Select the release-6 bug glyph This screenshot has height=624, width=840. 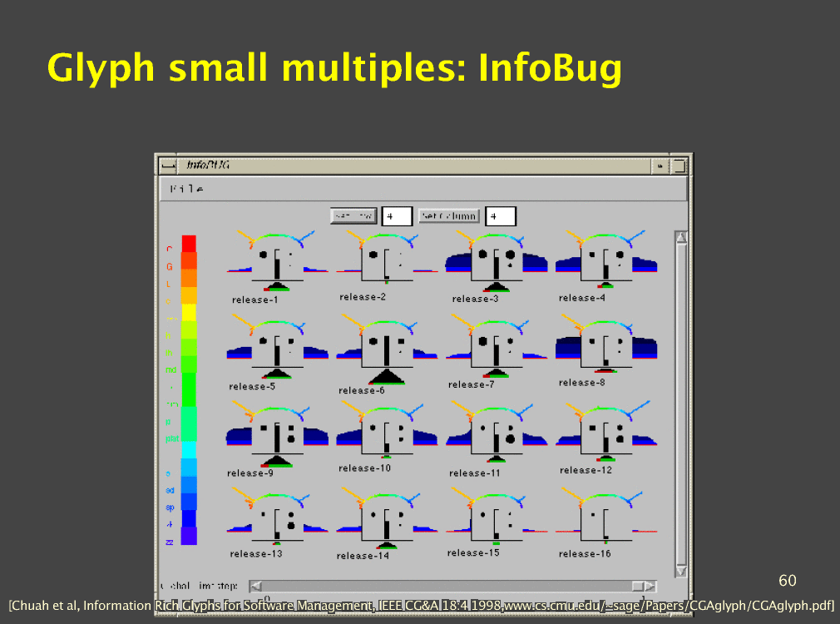[387, 349]
